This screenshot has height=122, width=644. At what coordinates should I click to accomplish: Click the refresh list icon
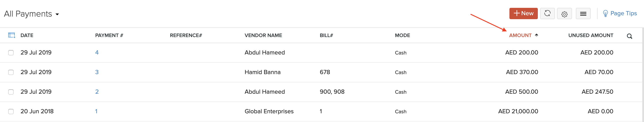pyautogui.click(x=547, y=14)
